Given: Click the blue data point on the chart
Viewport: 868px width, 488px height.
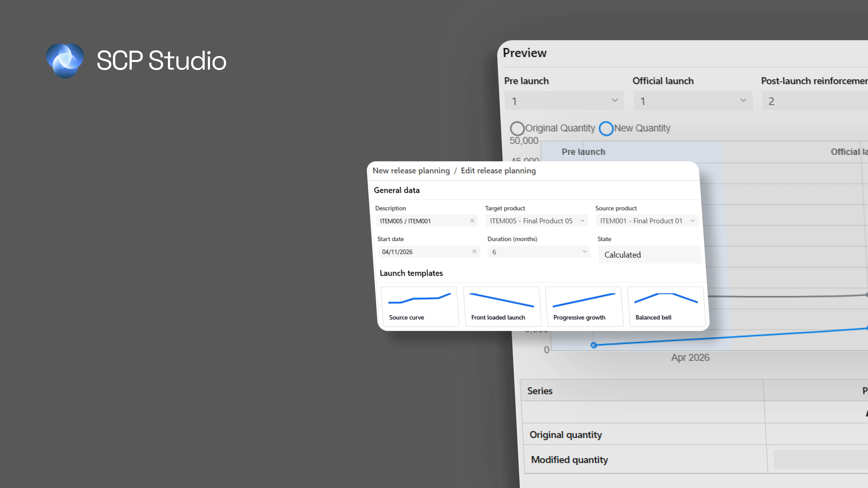Looking at the screenshot, I should click(594, 345).
